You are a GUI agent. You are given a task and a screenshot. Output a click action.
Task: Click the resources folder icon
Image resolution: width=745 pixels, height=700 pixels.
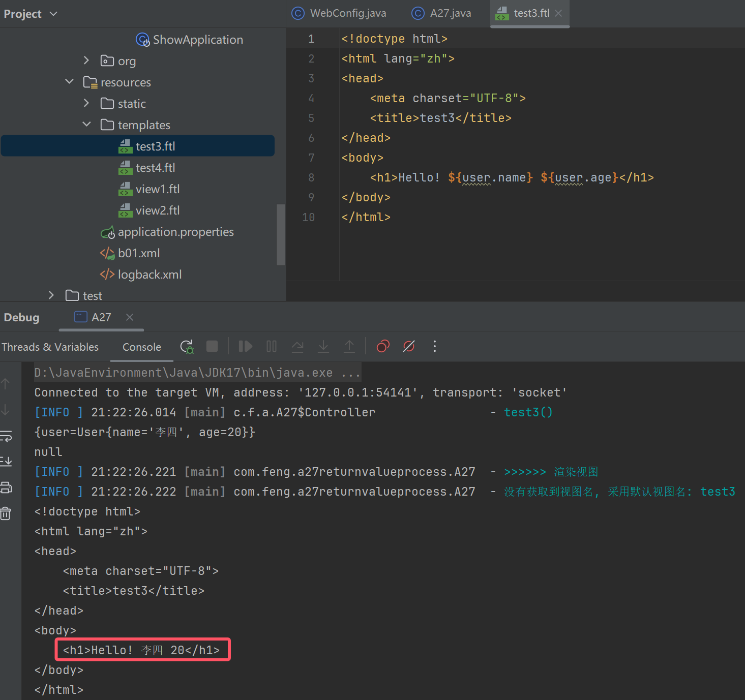91,82
